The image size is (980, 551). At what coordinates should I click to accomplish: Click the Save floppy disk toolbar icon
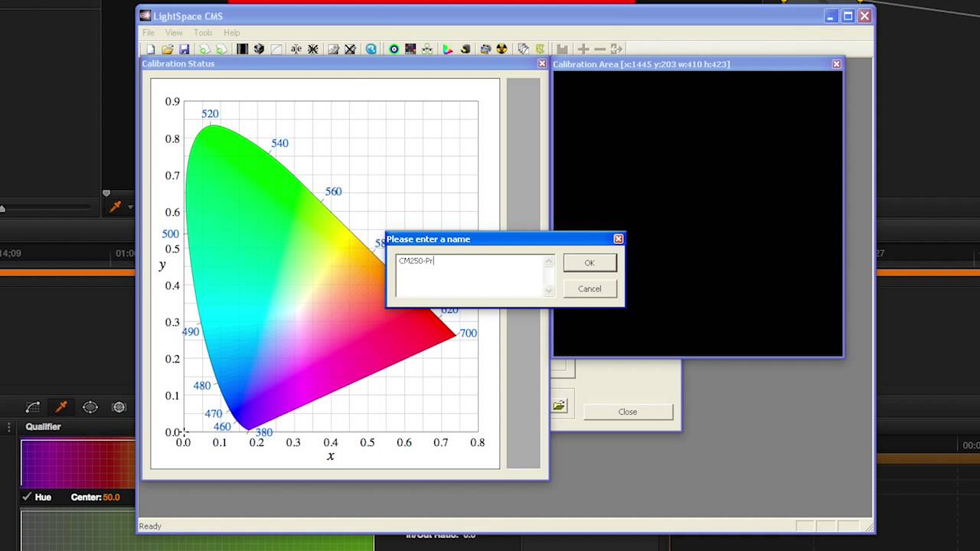tap(184, 49)
